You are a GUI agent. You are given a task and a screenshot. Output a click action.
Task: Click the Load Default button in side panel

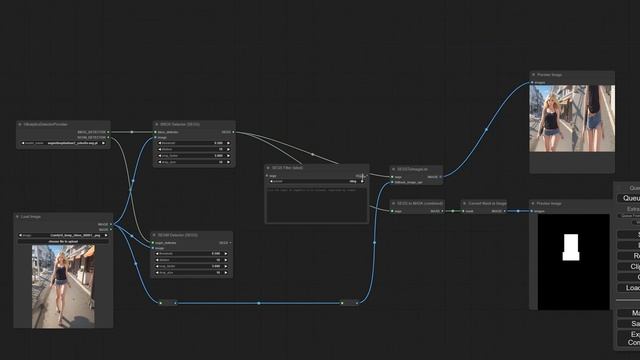tap(629, 288)
